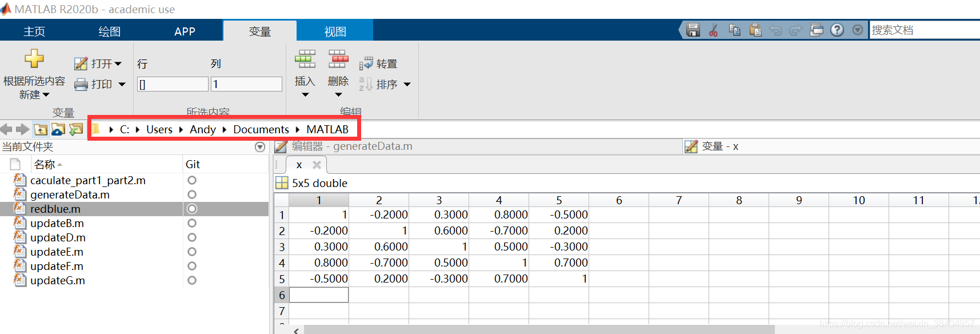Switch to the view (视图) tab
The height and width of the screenshot is (334, 980).
(335, 31)
